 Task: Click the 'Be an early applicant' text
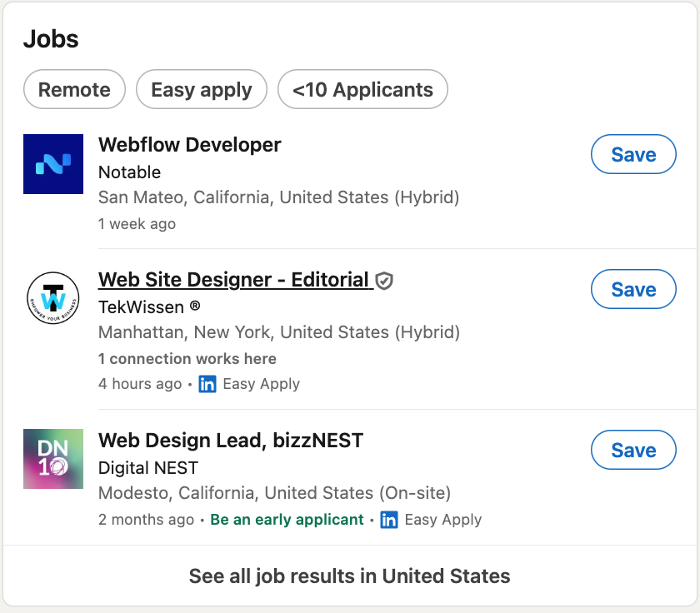287,520
